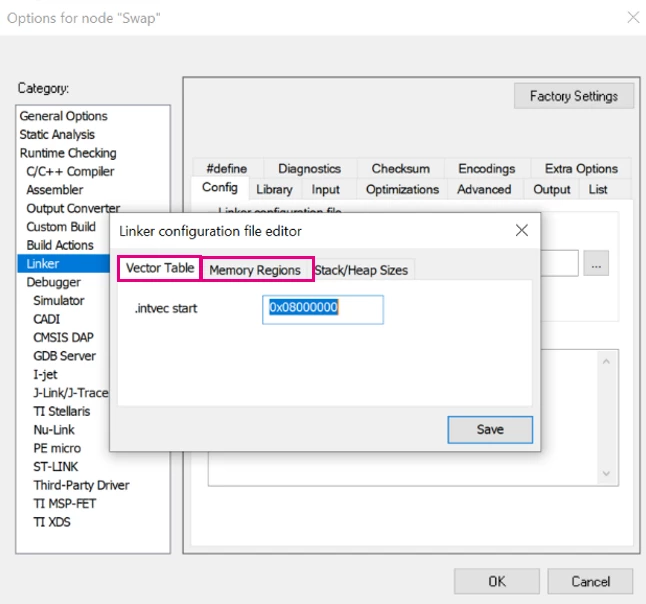This screenshot has height=604, width=646.
Task: Click the Factory Settings button
Action: click(573, 96)
